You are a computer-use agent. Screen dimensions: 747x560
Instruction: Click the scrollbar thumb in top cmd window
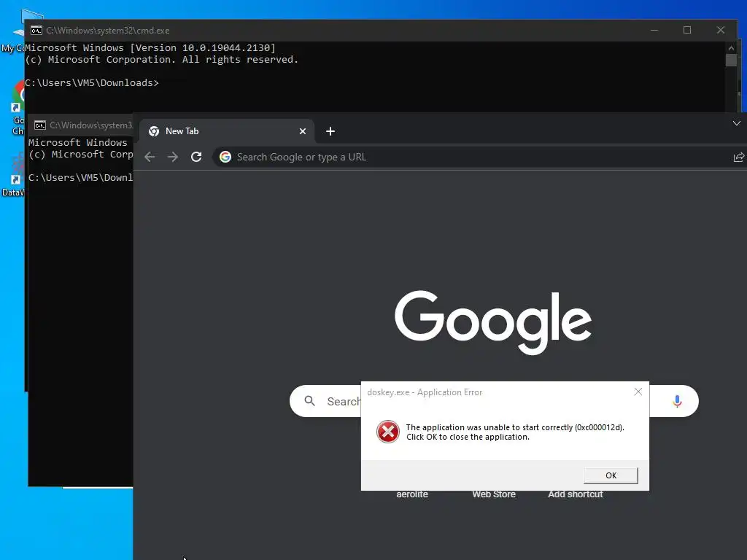click(x=731, y=60)
